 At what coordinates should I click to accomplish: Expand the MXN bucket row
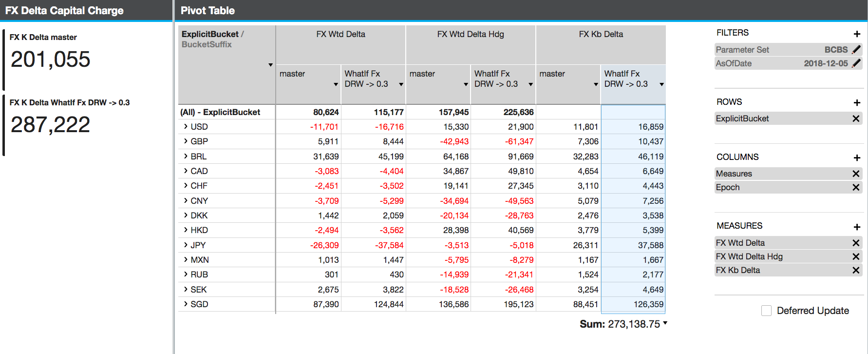click(186, 259)
